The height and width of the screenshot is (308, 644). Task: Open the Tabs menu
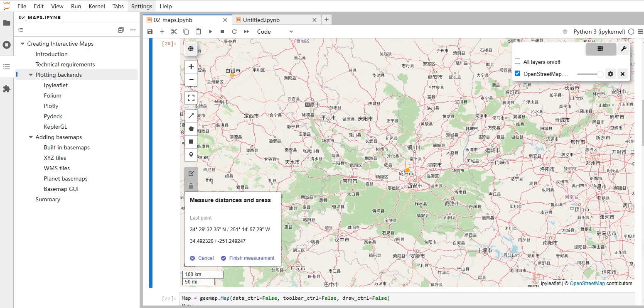[x=118, y=6]
